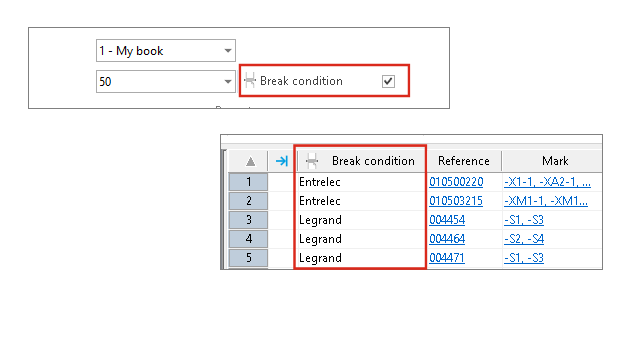
Task: Select the Mark column header
Action: coord(555,161)
